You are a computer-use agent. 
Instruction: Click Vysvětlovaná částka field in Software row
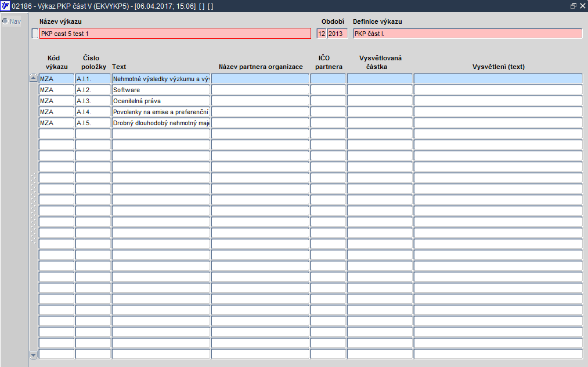380,89
